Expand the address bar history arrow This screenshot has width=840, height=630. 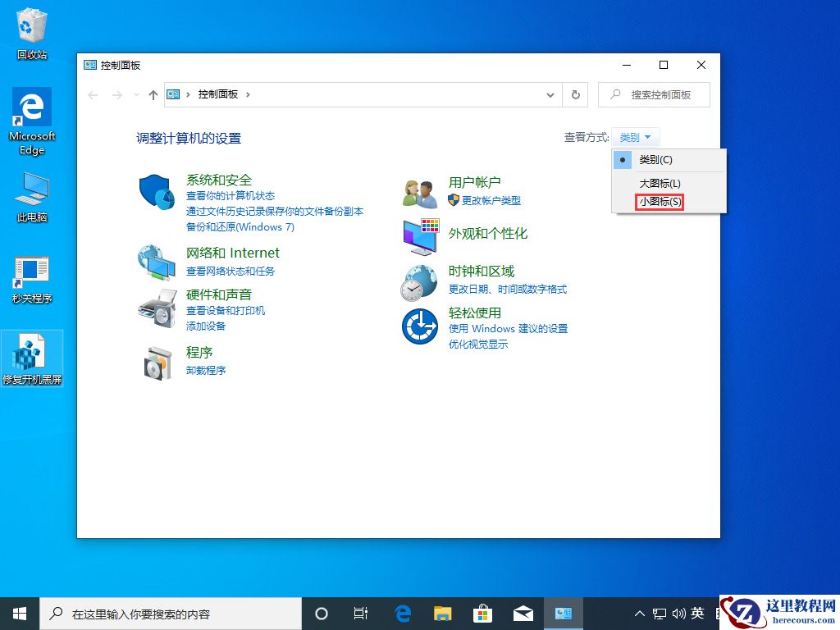pos(550,94)
